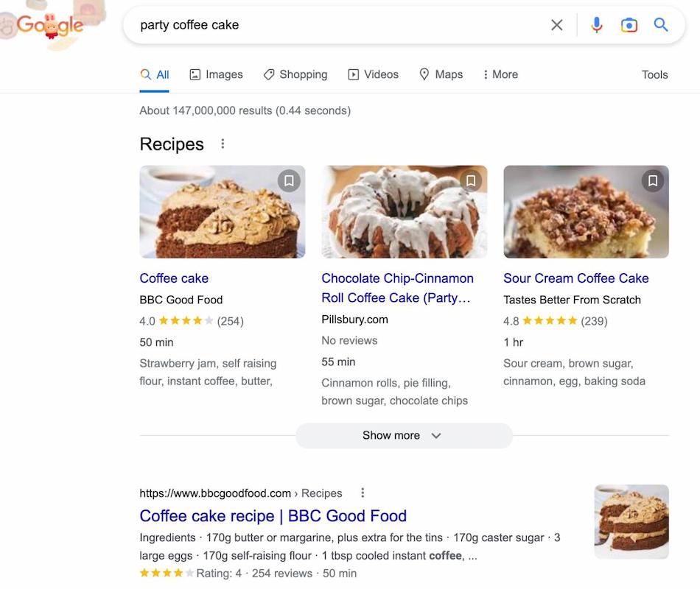Open Coffee cake recipe BBC Good Food link
The height and width of the screenshot is (589, 700).
point(273,516)
